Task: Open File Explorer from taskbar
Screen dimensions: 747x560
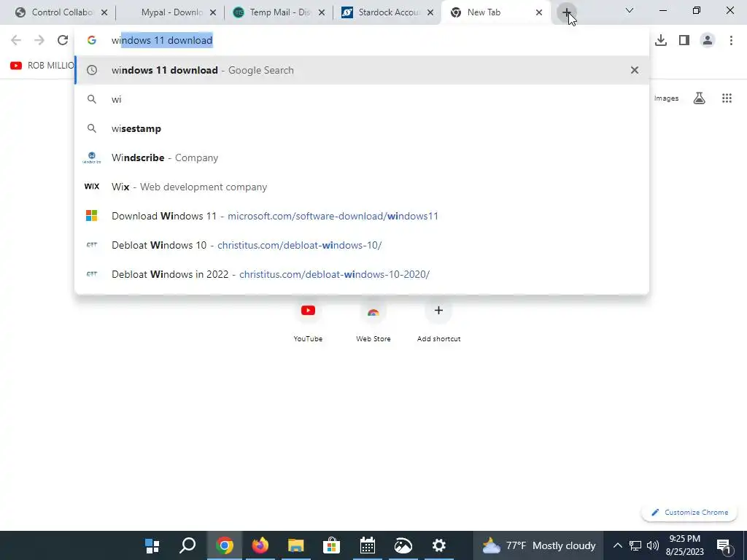Action: coord(296,545)
